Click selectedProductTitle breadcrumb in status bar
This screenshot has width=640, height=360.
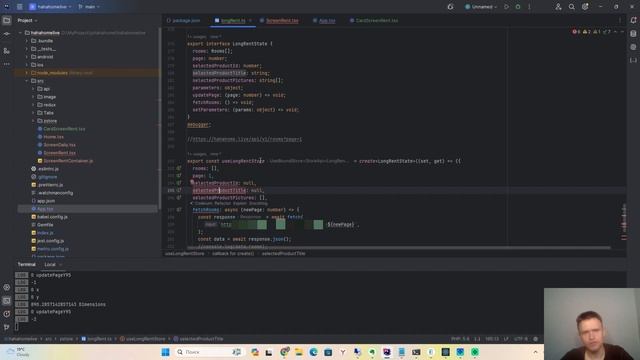[x=198, y=339]
